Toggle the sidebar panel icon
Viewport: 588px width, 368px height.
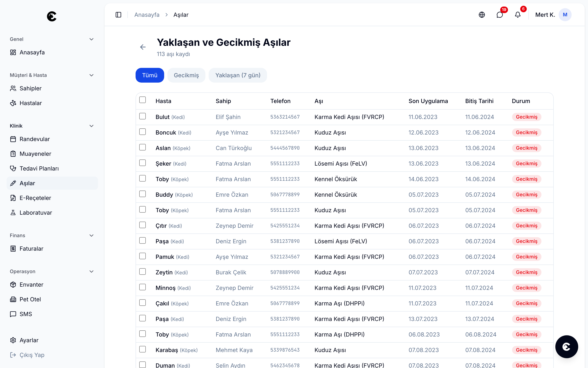[x=118, y=15]
